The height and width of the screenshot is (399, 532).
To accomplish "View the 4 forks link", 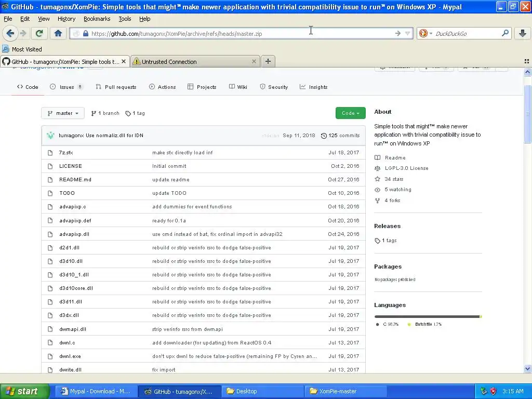I will (388, 200).
